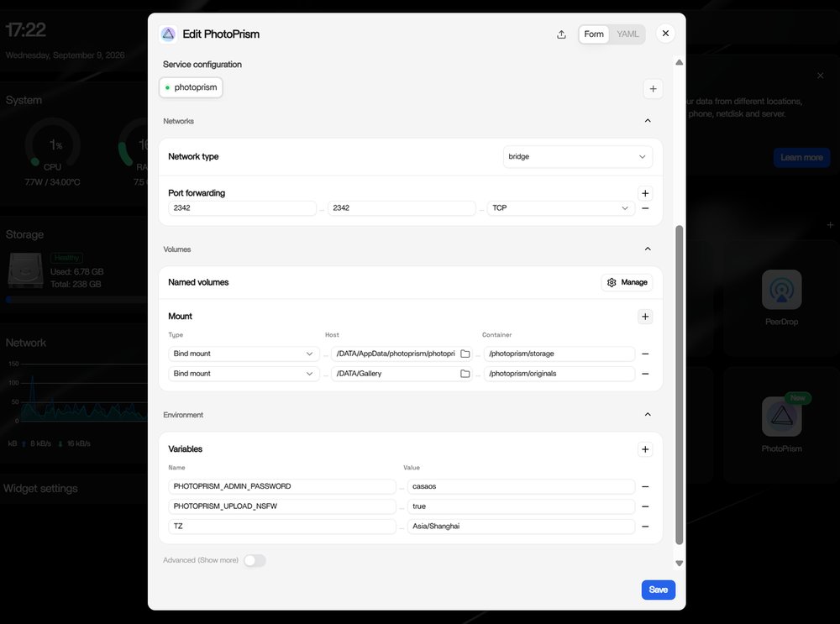The image size is (840, 624).
Task: Remove the /photoprism/originals mount row
Action: coord(645,374)
